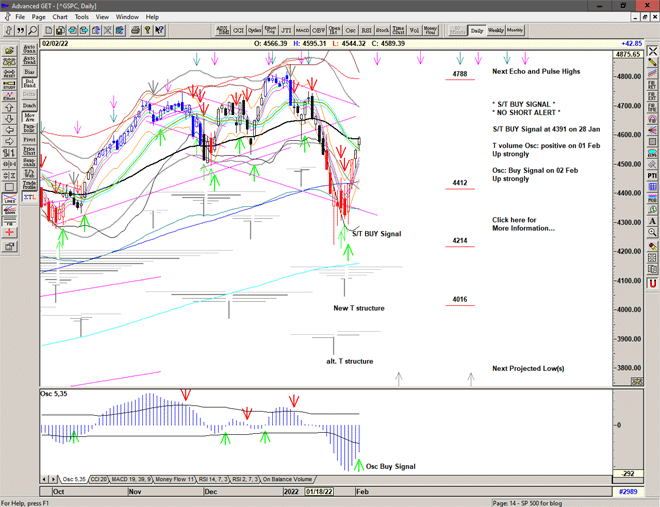This screenshot has width=660, height=507.
Task: Switch chart to Monthly timeframe
Action: tap(515, 30)
